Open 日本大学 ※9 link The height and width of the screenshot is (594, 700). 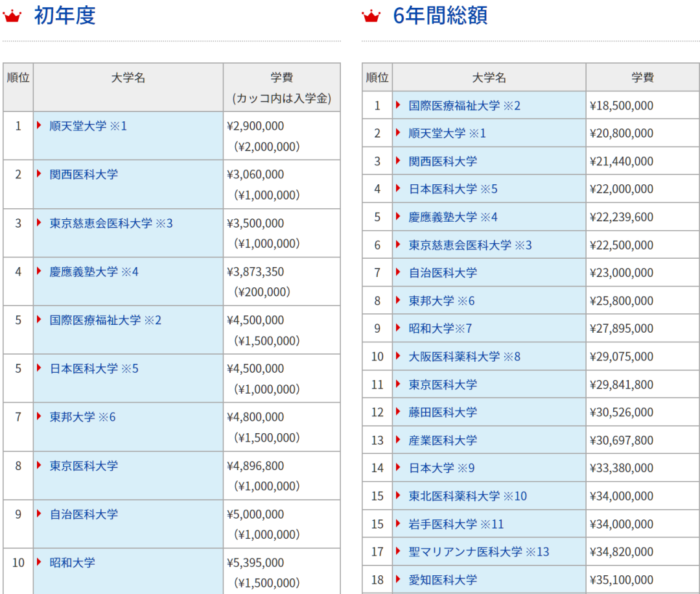[x=441, y=468]
